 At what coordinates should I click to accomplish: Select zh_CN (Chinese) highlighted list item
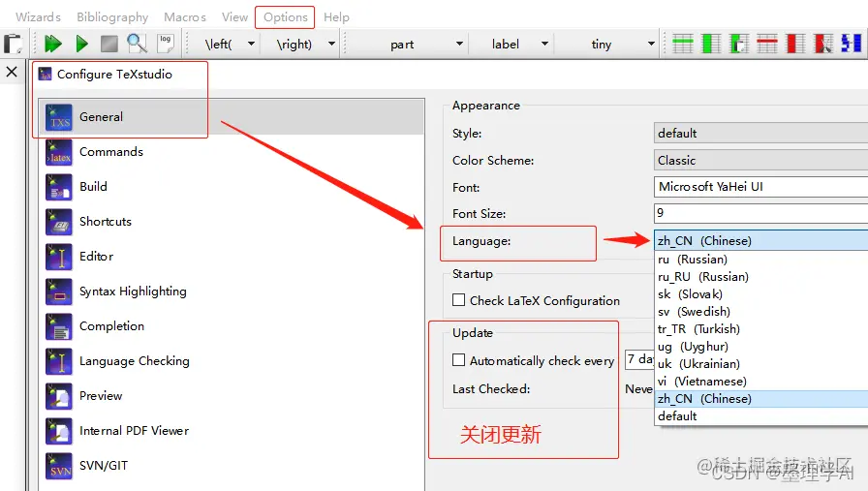pyautogui.click(x=761, y=399)
